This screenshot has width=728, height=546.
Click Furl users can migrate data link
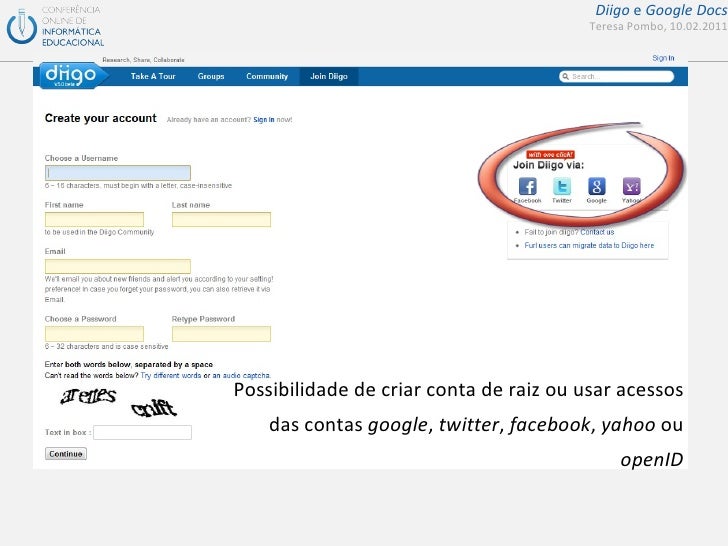coord(589,245)
